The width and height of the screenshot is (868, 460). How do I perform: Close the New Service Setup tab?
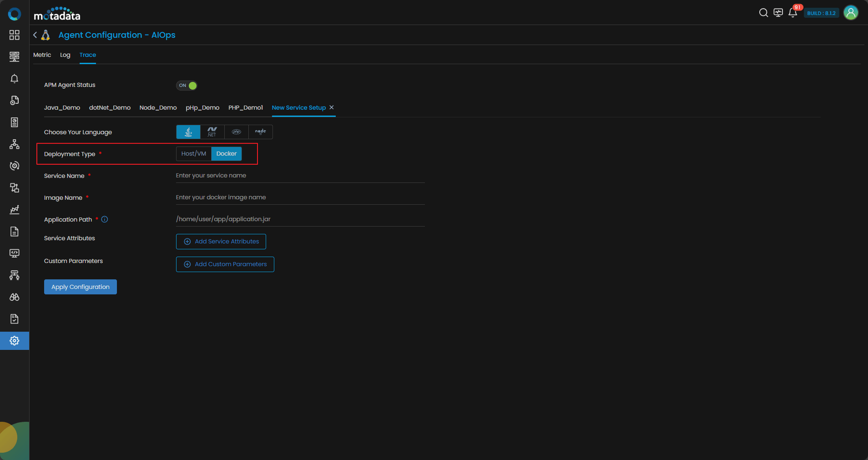point(332,107)
